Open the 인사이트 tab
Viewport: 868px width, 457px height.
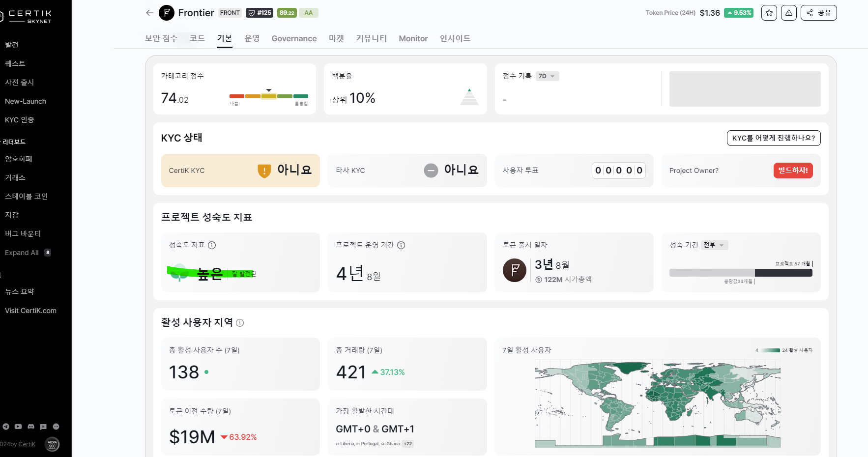pyautogui.click(x=455, y=38)
